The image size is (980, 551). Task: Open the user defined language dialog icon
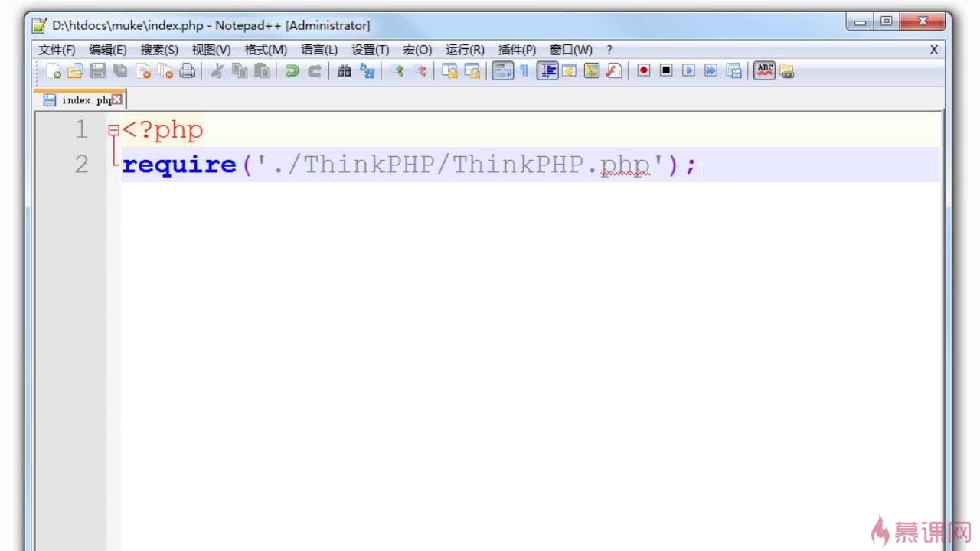click(x=569, y=71)
